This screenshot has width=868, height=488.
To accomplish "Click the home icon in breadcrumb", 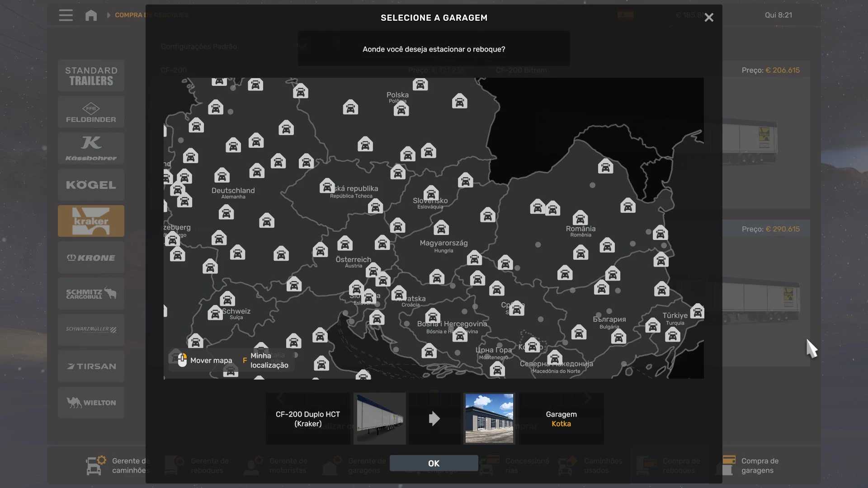I will [91, 15].
